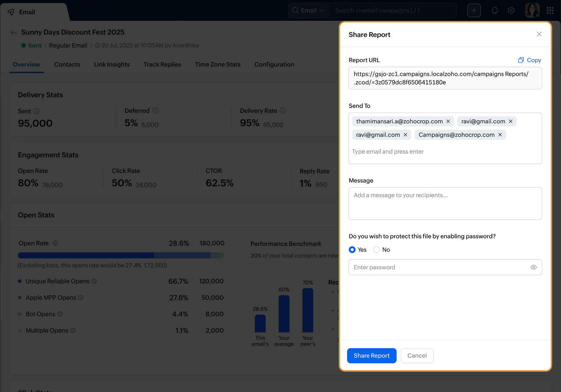Click the Click Rate 50% value

[122, 183]
